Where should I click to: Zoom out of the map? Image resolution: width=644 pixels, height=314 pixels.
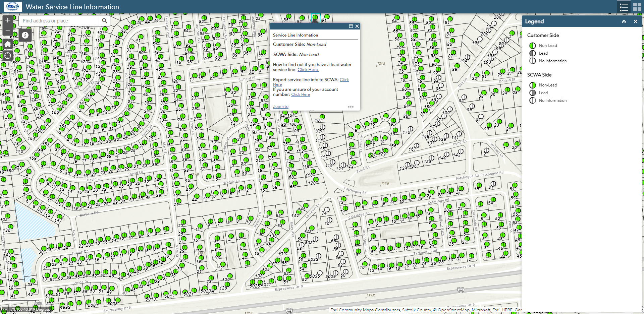[8, 30]
